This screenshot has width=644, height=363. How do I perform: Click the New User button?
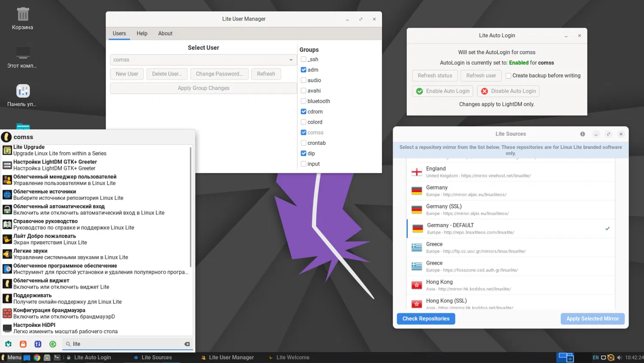127,74
